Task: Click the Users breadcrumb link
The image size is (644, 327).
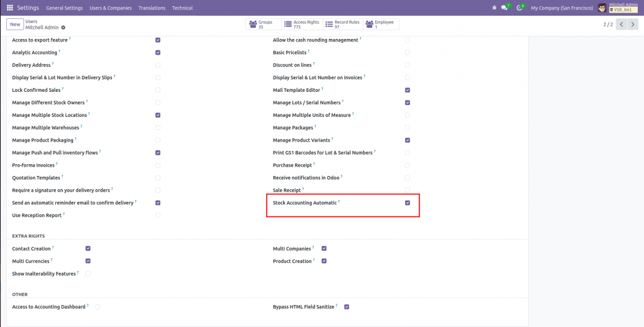Action: point(31,21)
